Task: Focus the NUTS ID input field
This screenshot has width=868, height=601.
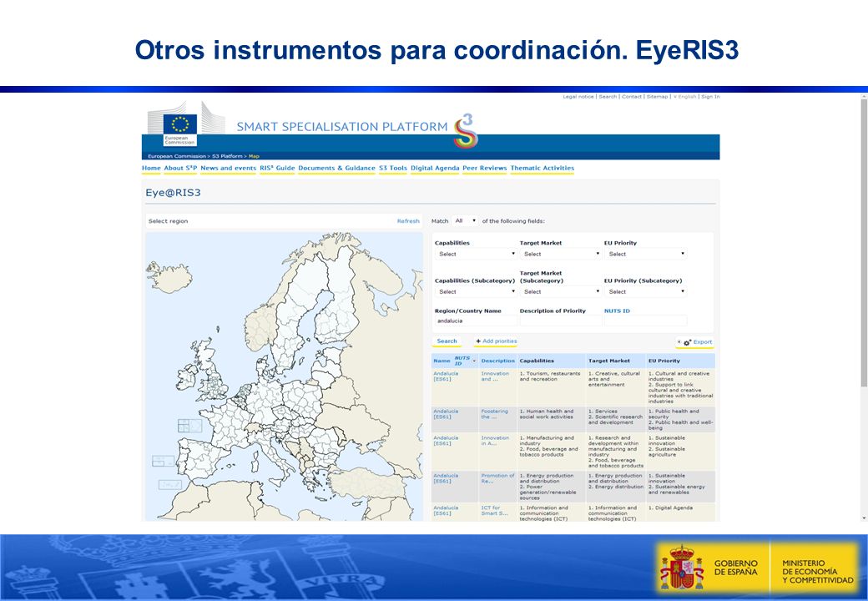Action: click(645, 321)
